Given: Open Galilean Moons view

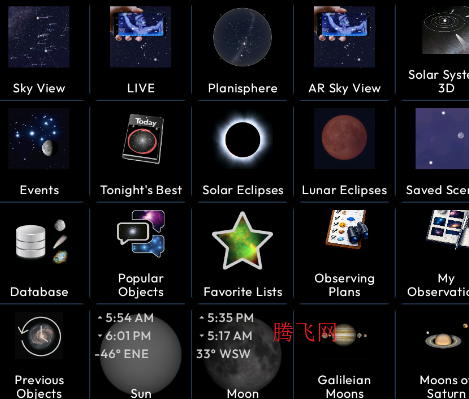Looking at the screenshot, I should click(344, 352).
